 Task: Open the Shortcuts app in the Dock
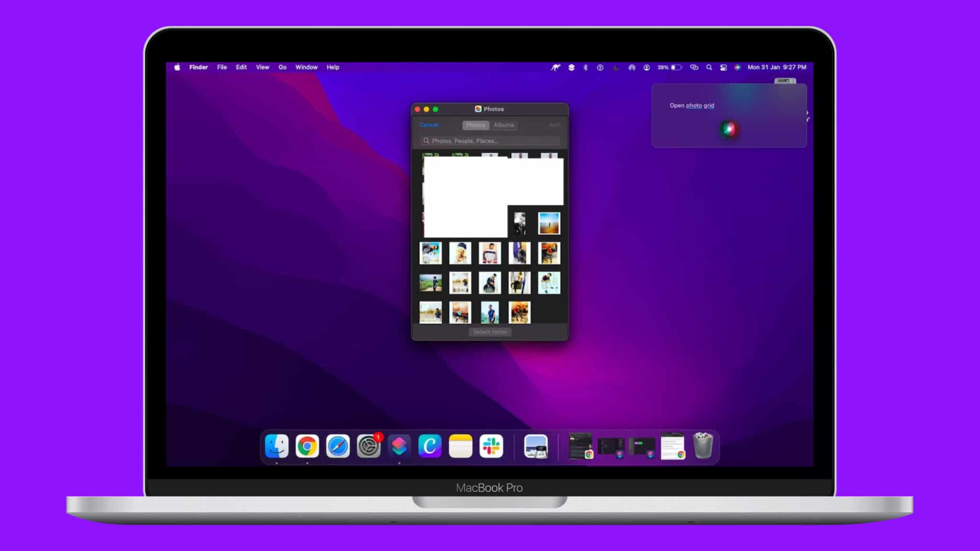399,446
